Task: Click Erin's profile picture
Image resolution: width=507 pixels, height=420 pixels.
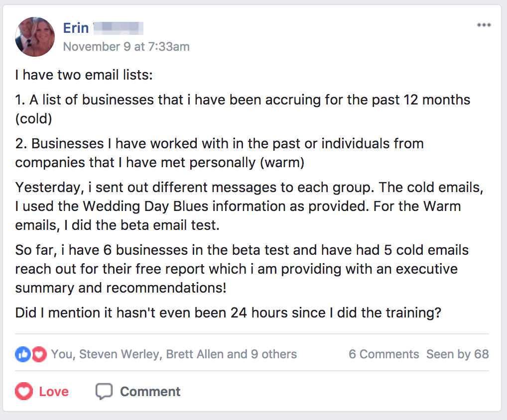Action: click(35, 37)
